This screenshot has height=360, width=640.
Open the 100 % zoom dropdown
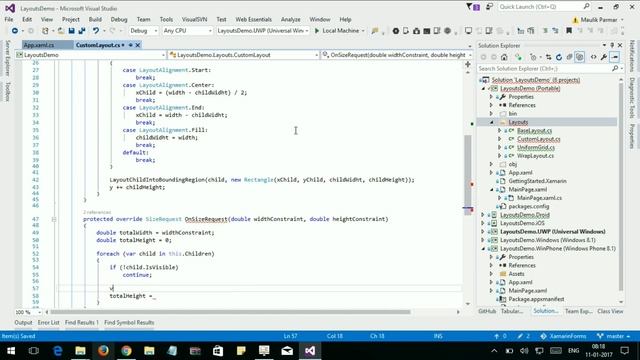click(x=28, y=312)
